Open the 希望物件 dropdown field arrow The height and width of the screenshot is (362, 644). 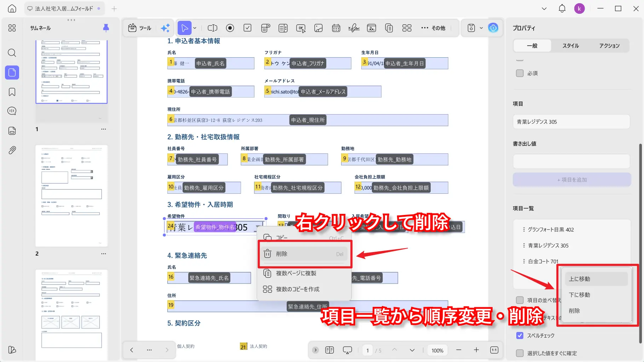point(259,227)
